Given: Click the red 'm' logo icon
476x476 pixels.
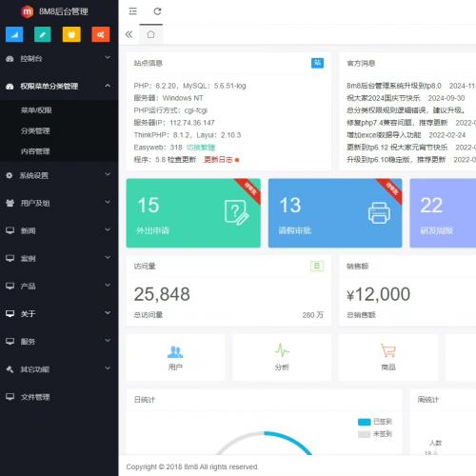Looking at the screenshot, I should [x=28, y=11].
